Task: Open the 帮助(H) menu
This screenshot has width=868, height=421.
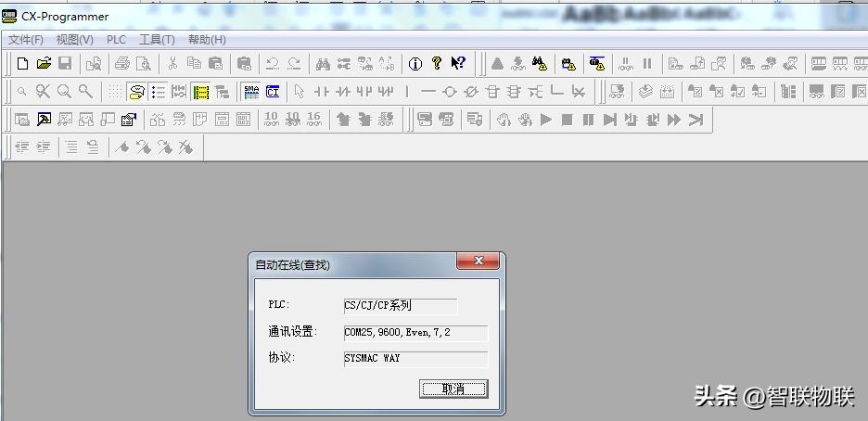Action: coord(207,40)
